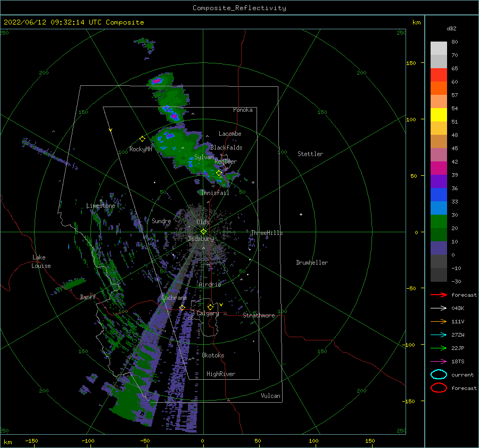
Task: Click the 04DK legend text
Action: [x=458, y=308]
